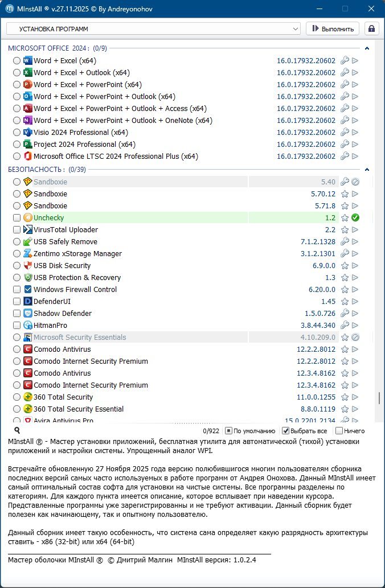Toggle the Выбрать все checkbox

pyautogui.click(x=286, y=431)
